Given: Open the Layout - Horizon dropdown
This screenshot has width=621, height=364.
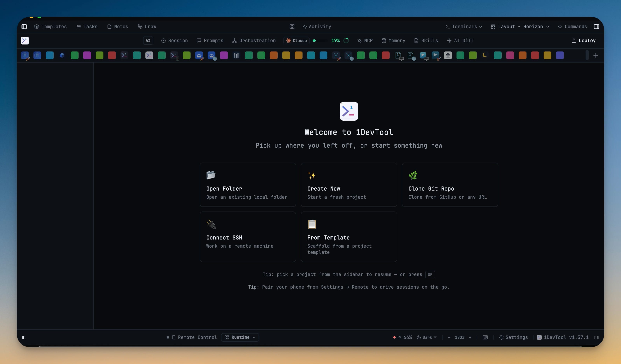Looking at the screenshot, I should point(520,27).
